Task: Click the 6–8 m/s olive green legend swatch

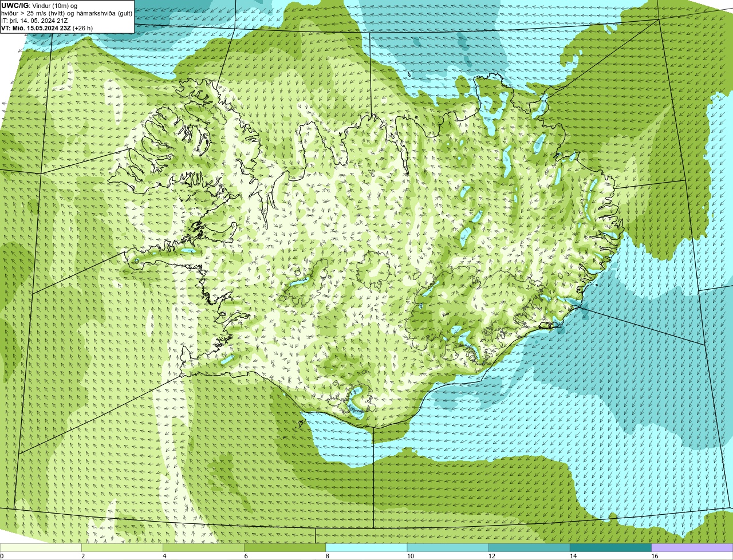Action: click(x=285, y=547)
